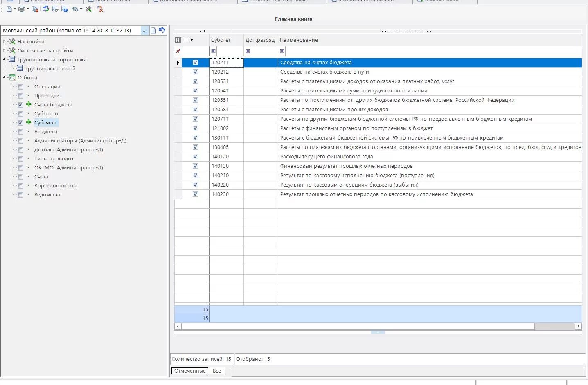Click the document info toolbar icon
The width and height of the screenshot is (588, 385).
(x=64, y=9)
